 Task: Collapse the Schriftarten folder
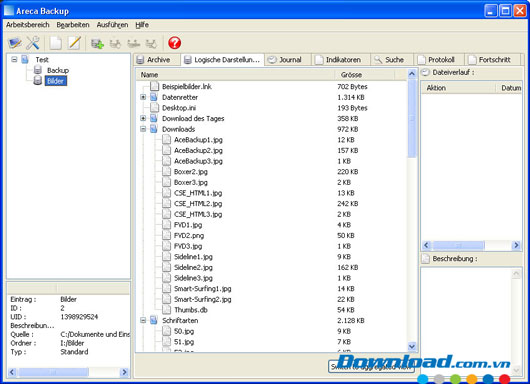point(143,320)
